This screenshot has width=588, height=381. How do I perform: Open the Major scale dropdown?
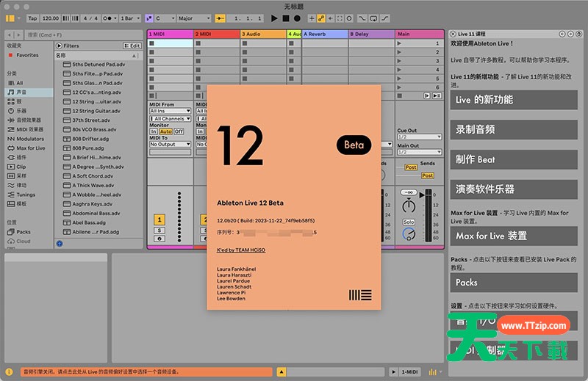[194, 18]
